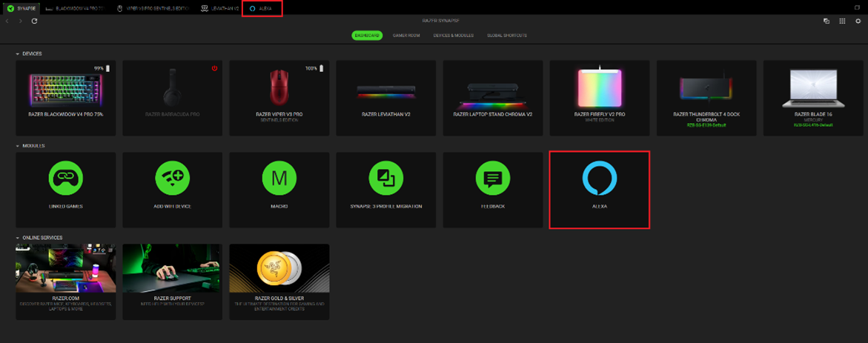Go forward with the right arrow
This screenshot has height=343, width=868.
pos(21,21)
